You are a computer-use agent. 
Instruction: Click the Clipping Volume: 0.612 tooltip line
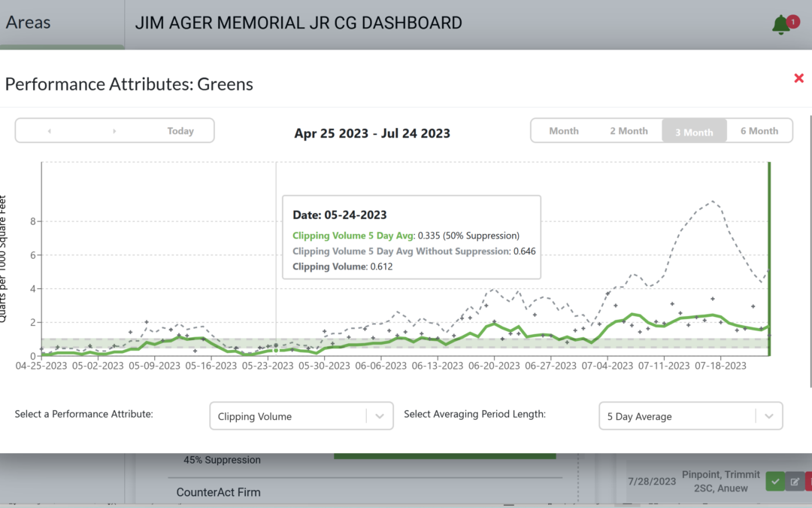342,266
